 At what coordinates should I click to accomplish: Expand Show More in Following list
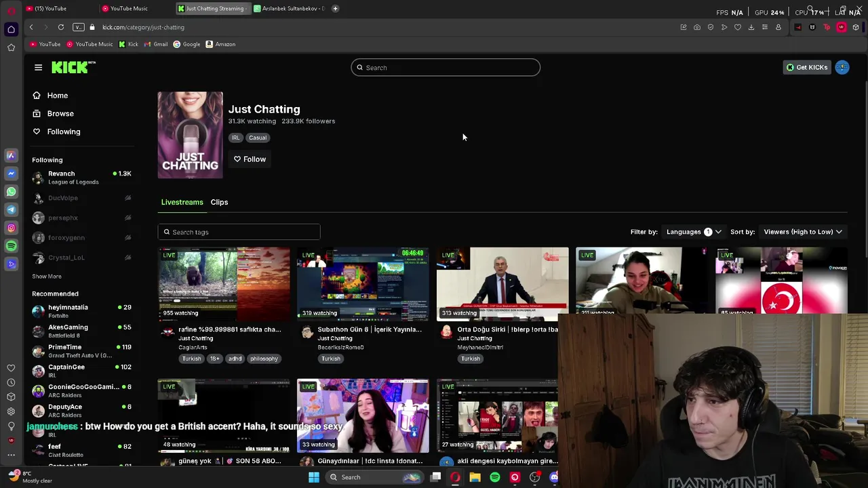[47, 277]
